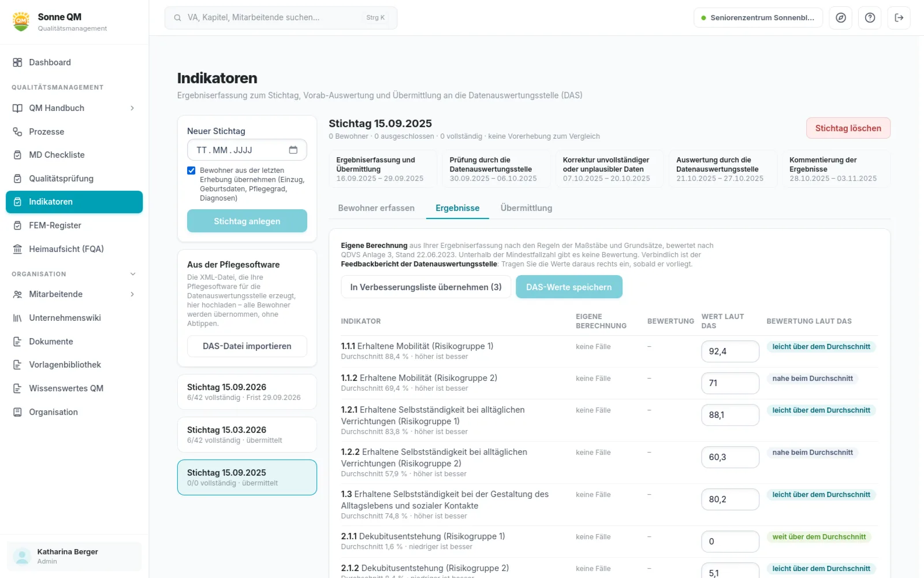Click the logout icon in top bar
924x578 pixels.
click(899, 18)
